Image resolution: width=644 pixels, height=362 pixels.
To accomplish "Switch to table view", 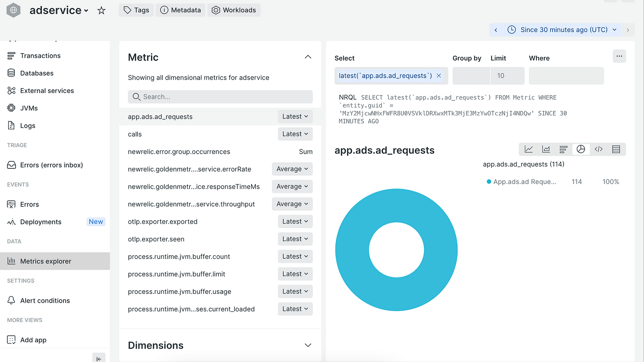I will (616, 149).
